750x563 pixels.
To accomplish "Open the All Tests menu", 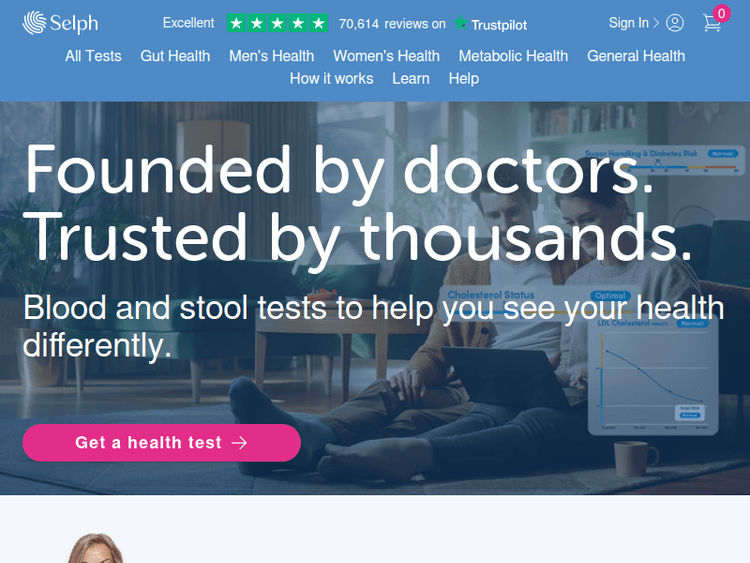I will 93,56.
